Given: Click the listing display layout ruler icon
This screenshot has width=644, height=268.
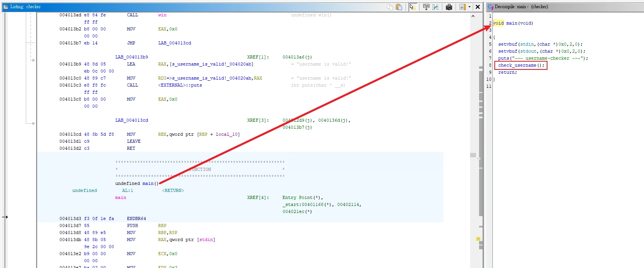Looking at the screenshot, I should click(x=462, y=7).
